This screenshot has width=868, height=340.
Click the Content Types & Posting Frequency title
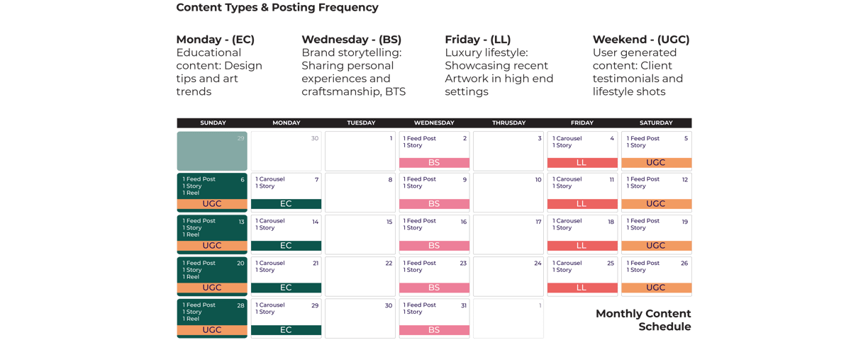pos(277,8)
